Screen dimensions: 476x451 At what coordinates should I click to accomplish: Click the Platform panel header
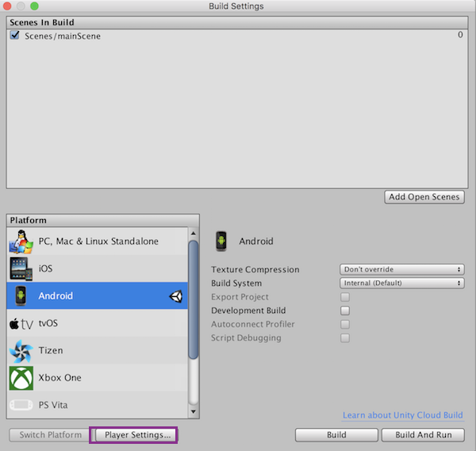pyautogui.click(x=103, y=220)
